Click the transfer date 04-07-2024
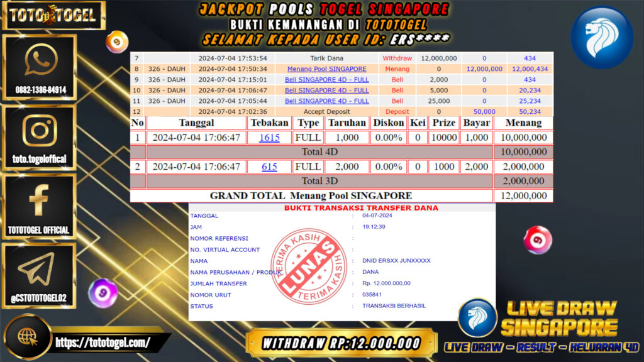 (377, 216)
